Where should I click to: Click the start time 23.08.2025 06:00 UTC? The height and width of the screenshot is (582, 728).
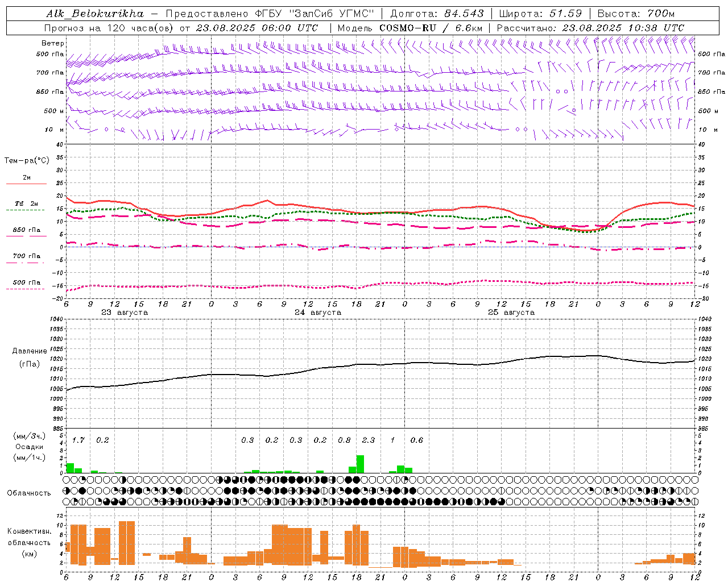(x=257, y=28)
